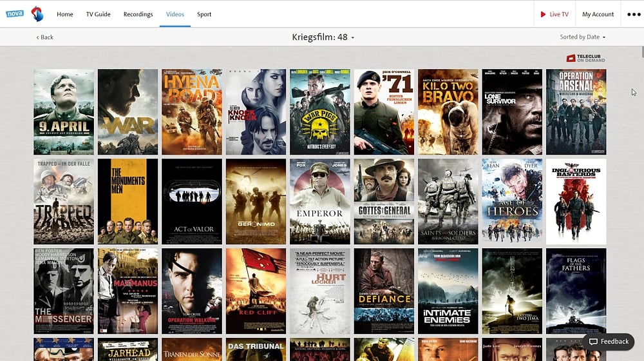Click the page vertical scrollbar handle

tap(642, 52)
